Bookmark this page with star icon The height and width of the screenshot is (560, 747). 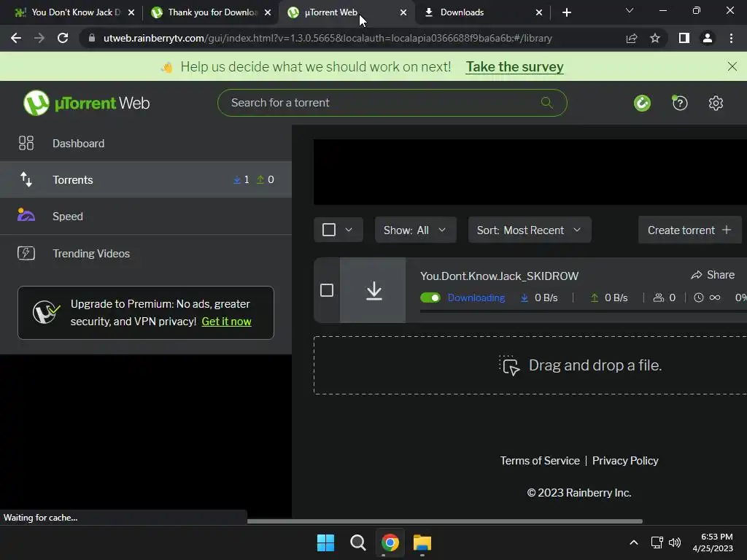pyautogui.click(x=655, y=38)
